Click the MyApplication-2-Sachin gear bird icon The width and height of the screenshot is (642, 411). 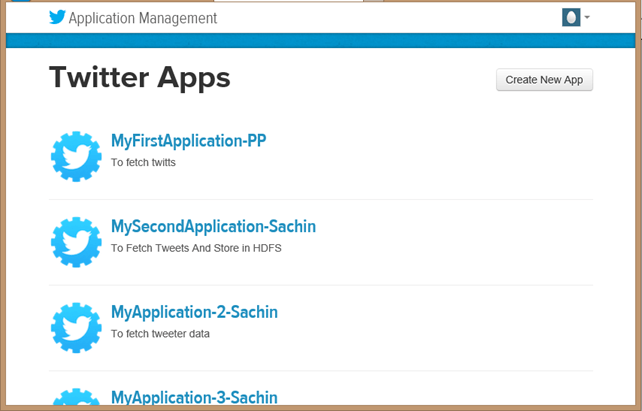click(76, 328)
